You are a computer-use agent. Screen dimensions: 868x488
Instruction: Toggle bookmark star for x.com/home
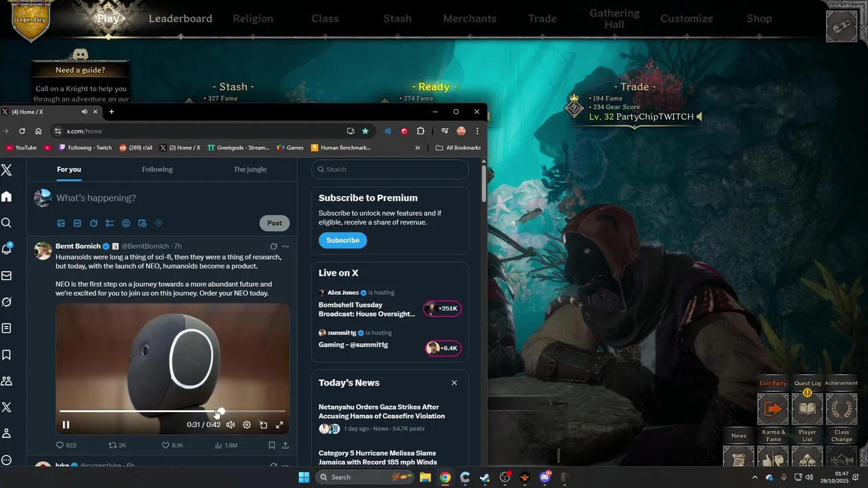pyautogui.click(x=366, y=131)
